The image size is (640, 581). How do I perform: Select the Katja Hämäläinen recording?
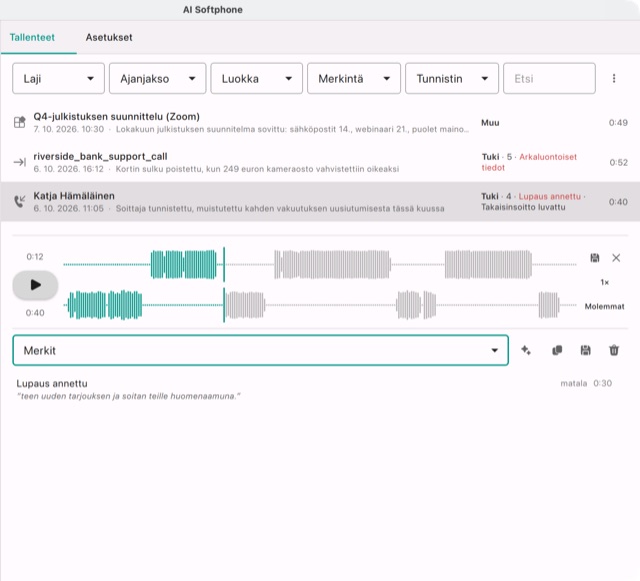click(x=320, y=202)
